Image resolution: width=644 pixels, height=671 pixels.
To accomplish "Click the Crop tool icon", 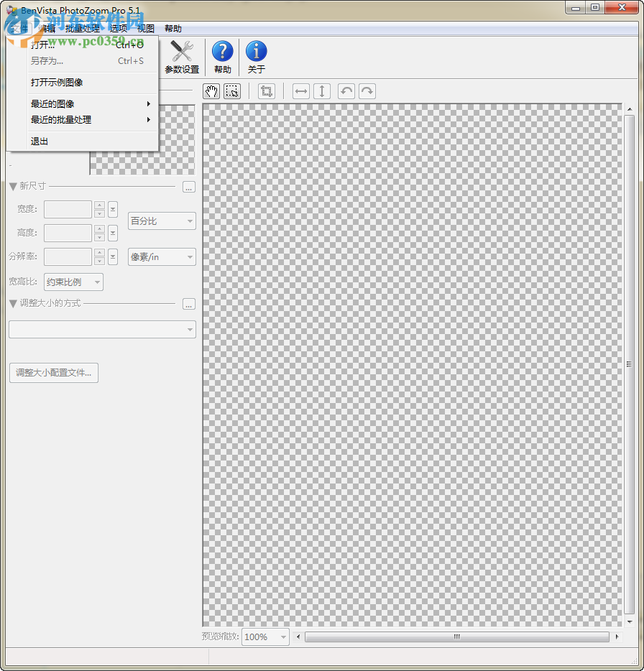I will point(266,91).
